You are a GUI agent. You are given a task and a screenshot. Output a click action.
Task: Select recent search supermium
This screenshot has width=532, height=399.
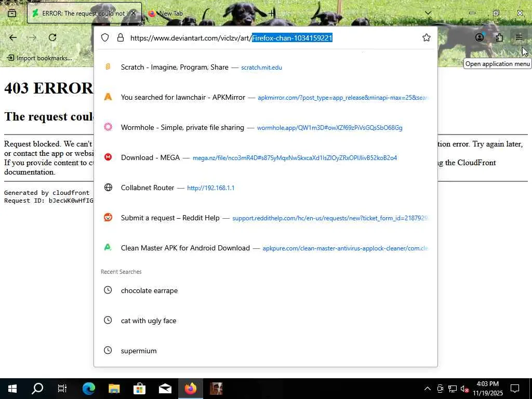click(265, 351)
